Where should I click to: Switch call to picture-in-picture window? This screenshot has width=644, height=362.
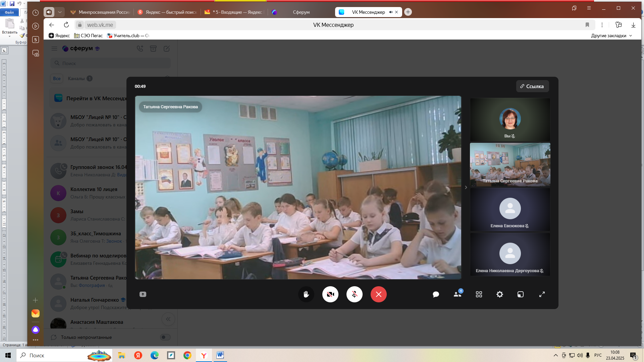coord(521,294)
